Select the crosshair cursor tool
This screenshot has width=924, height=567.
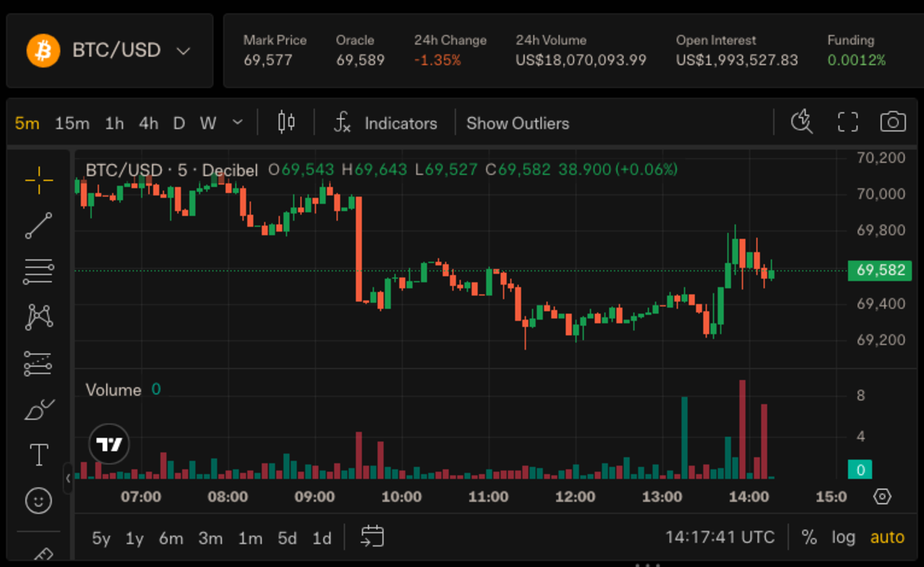pyautogui.click(x=38, y=181)
